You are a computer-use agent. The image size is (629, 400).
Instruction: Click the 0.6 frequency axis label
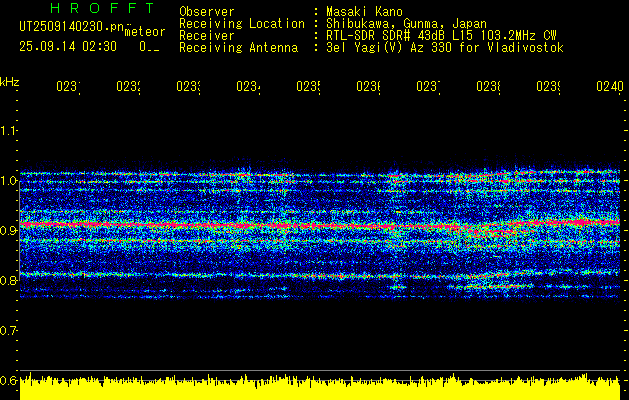pos(8,380)
